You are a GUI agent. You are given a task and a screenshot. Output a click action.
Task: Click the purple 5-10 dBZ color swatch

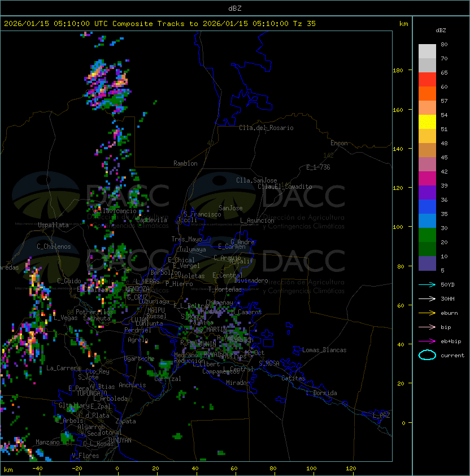(427, 263)
